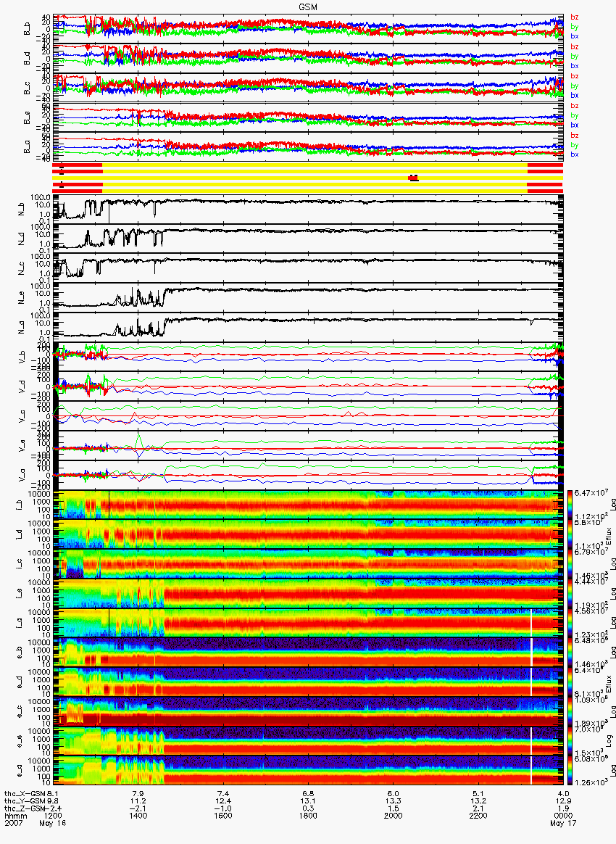Select the B_d panel axis label

click(26, 59)
